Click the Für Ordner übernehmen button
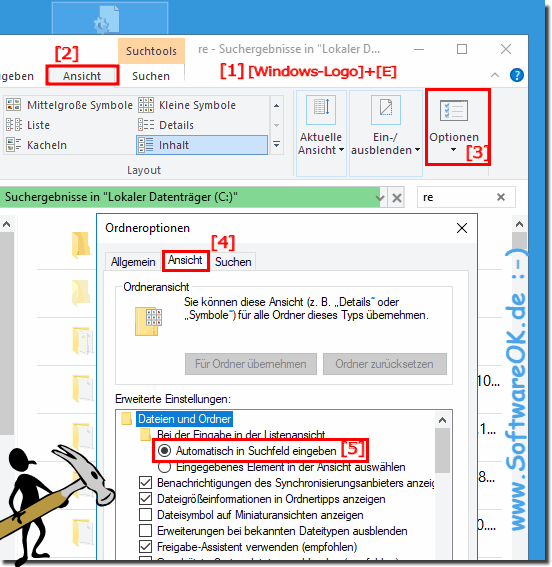 (x=251, y=364)
